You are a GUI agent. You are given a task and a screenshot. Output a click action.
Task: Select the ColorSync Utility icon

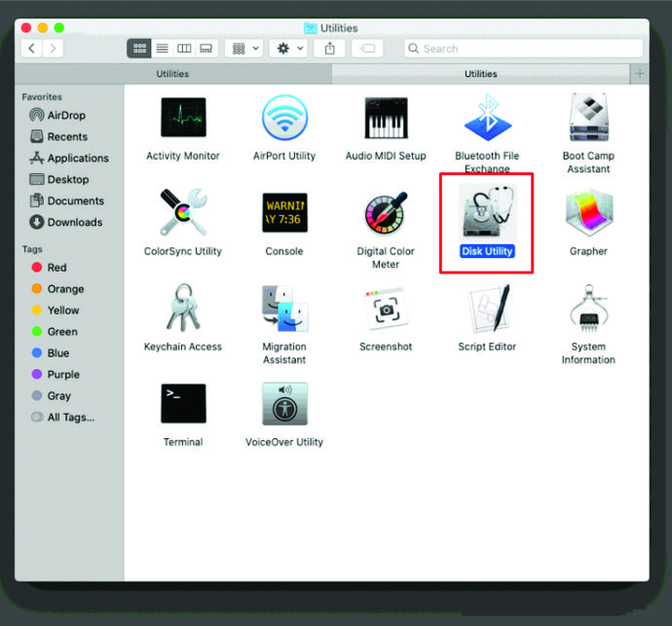click(x=183, y=212)
